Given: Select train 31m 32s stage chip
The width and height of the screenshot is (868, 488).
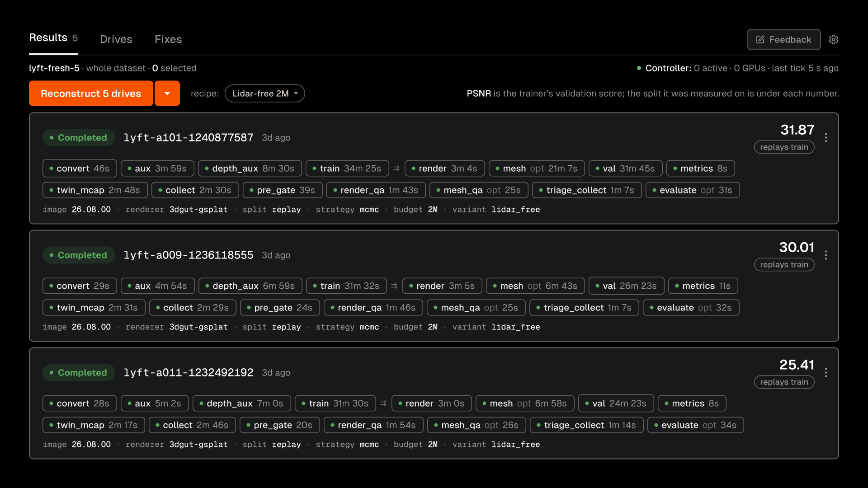Looking at the screenshot, I should [x=346, y=286].
